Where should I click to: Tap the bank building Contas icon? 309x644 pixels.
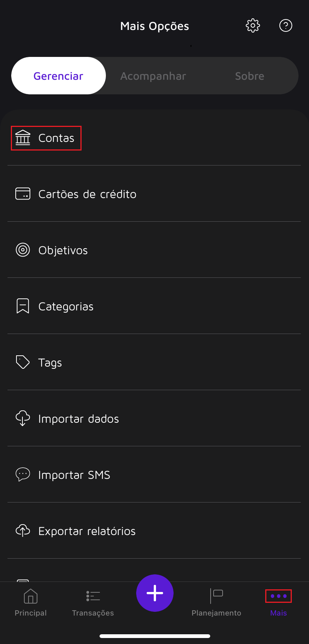pos(23,138)
